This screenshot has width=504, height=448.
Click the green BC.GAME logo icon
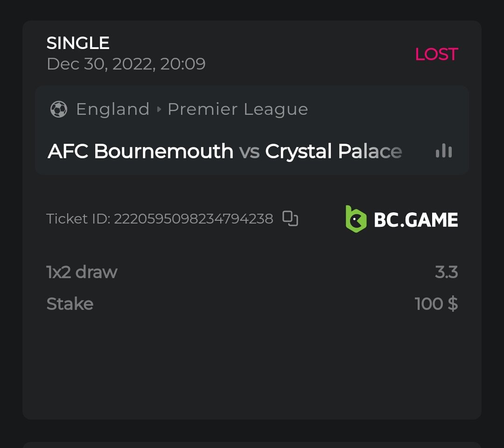tap(356, 219)
